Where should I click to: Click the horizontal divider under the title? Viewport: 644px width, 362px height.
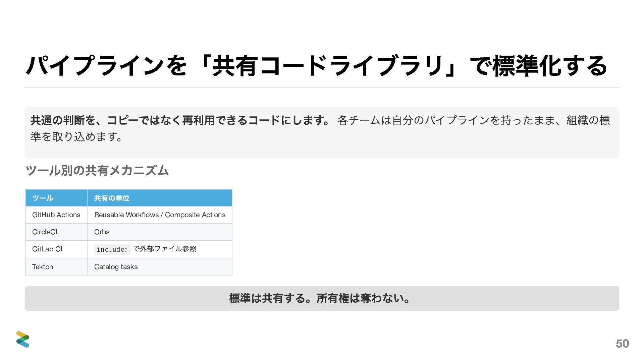point(322,88)
